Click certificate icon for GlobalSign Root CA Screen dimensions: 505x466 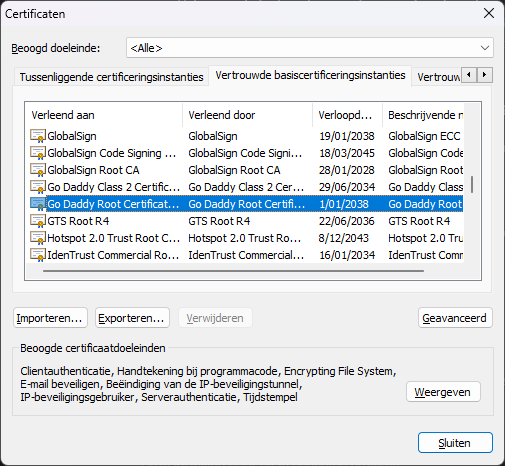pos(38,170)
